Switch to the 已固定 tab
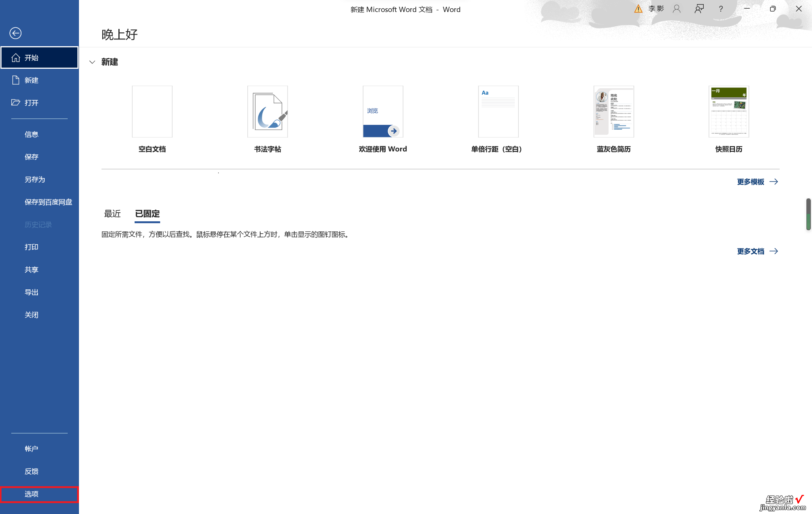The height and width of the screenshot is (514, 812). pyautogui.click(x=147, y=213)
